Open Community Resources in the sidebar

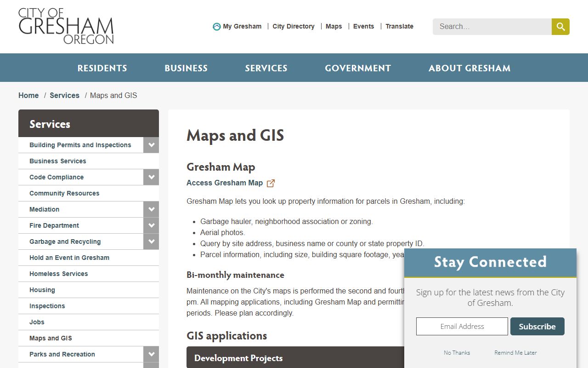coord(64,193)
